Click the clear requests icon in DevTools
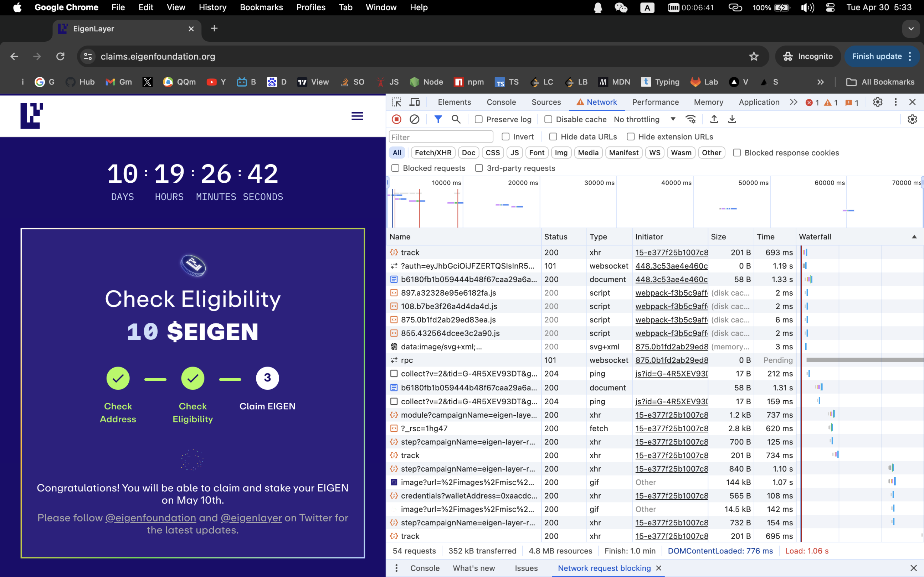Screen dimensions: 924x577 pos(415,119)
